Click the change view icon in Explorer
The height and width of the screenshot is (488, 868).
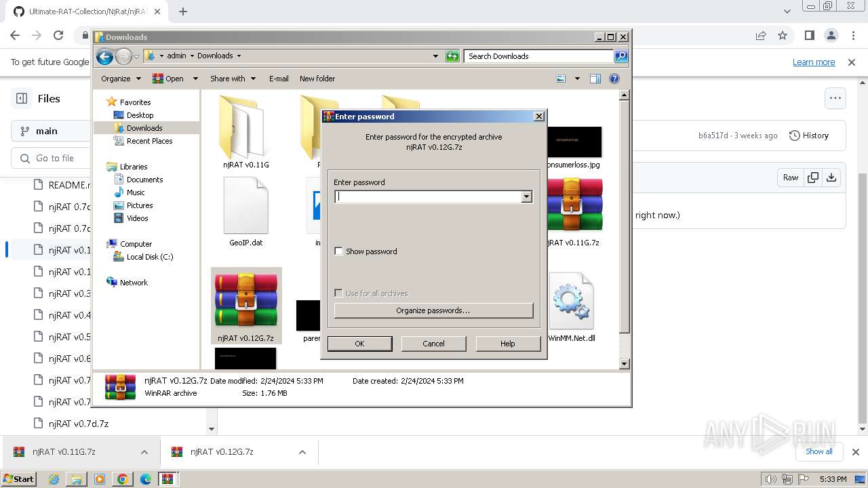click(x=561, y=79)
